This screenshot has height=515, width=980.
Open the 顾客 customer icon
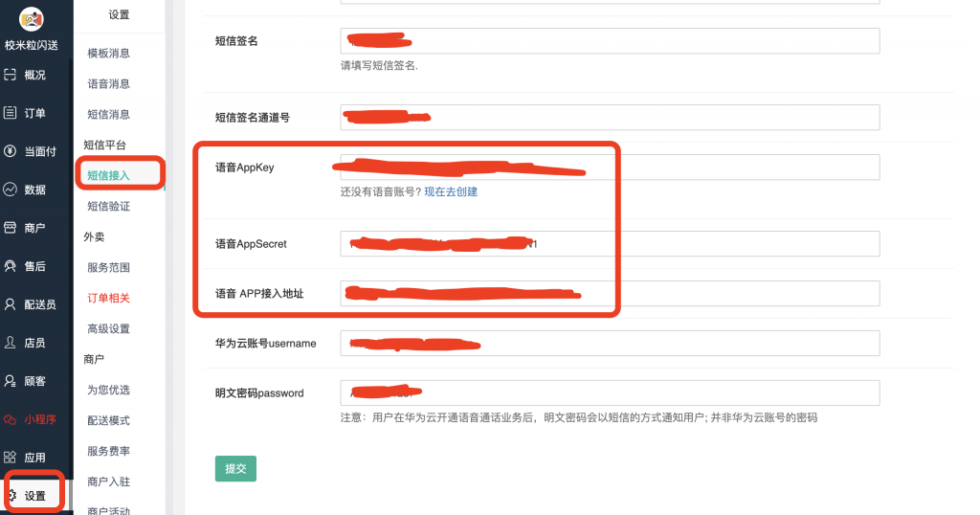click(x=10, y=381)
